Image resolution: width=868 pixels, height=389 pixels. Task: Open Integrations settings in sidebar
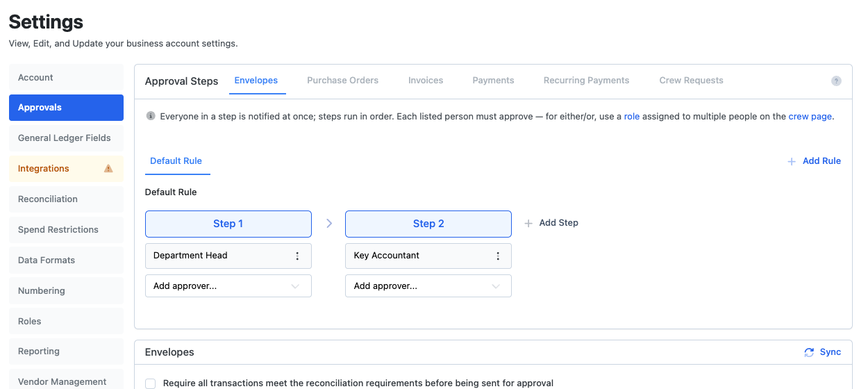[x=66, y=169]
